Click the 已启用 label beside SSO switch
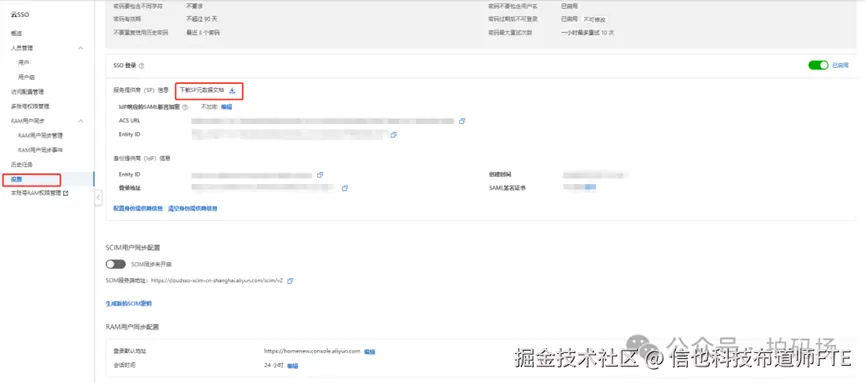The image size is (865, 383). [840, 65]
